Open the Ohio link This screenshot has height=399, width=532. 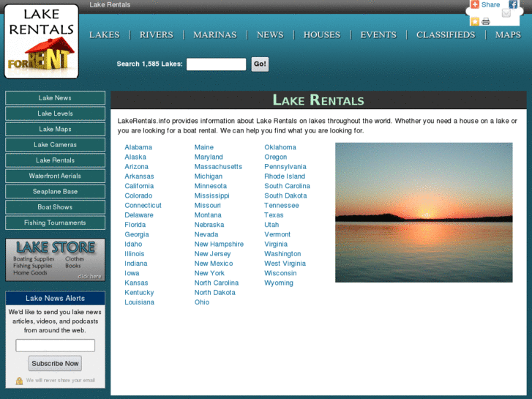click(202, 302)
